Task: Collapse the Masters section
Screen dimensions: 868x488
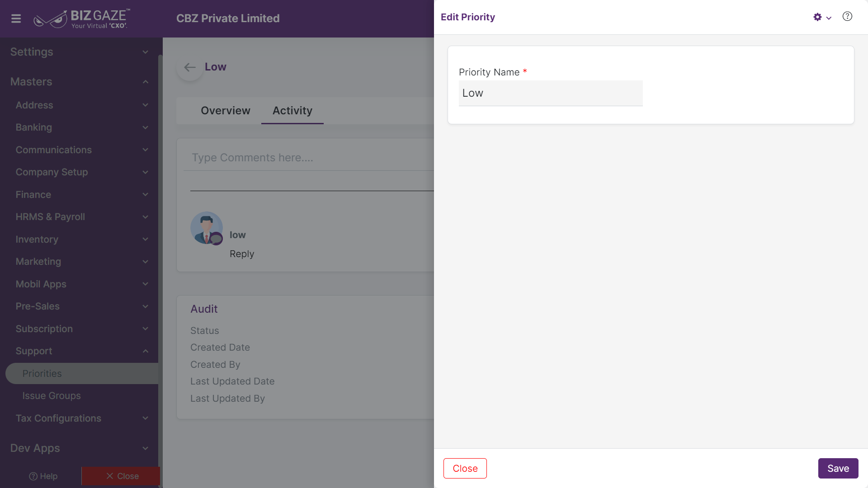Action: pos(79,82)
